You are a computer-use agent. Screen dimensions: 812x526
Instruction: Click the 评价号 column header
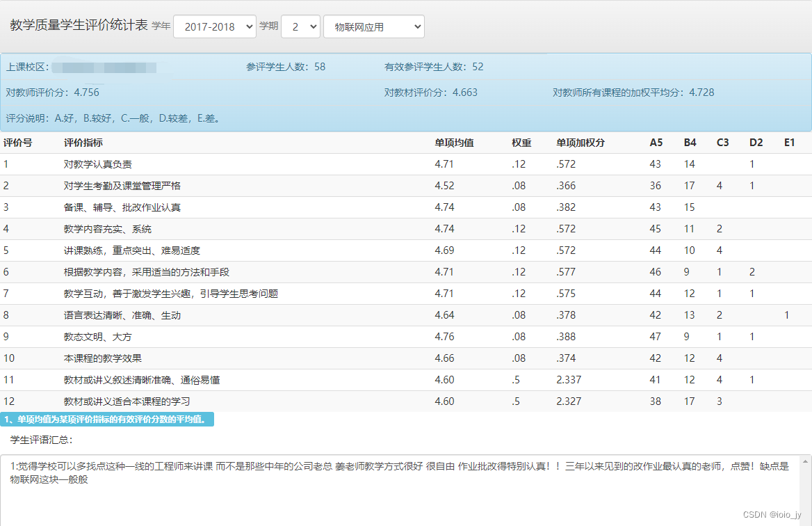(x=17, y=143)
